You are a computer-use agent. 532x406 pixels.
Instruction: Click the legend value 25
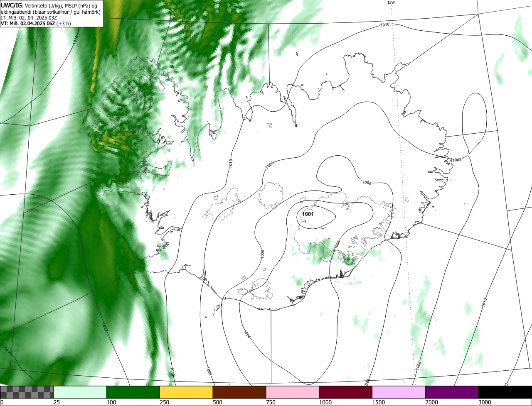click(x=57, y=402)
